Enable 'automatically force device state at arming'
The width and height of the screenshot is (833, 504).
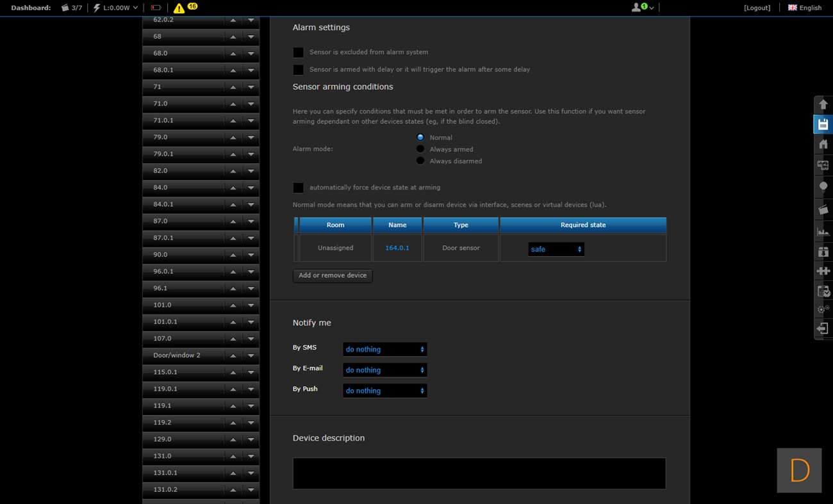299,188
